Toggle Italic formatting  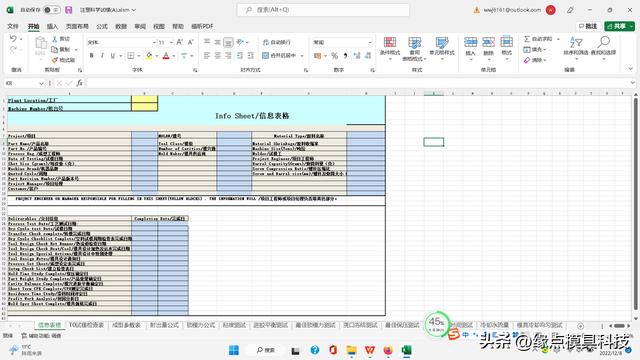pos(102,56)
